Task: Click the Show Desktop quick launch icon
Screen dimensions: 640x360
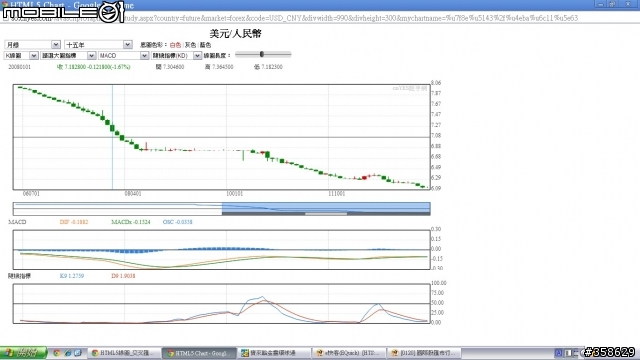Action: click(78, 353)
